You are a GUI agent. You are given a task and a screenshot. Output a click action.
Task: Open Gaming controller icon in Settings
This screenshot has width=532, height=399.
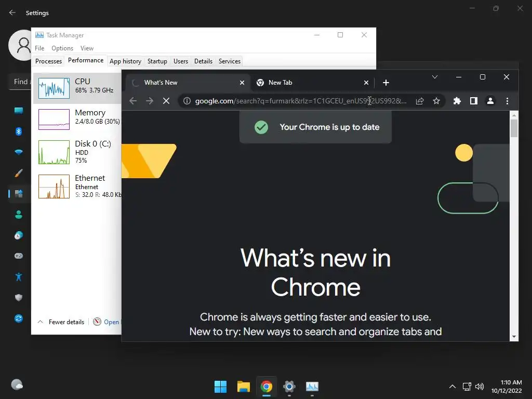click(19, 256)
